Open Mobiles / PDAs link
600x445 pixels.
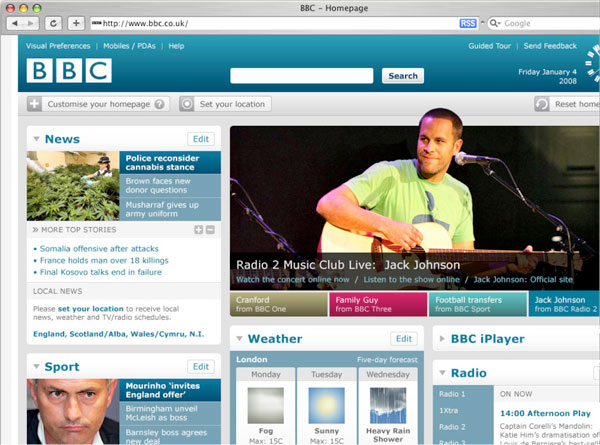[129, 46]
